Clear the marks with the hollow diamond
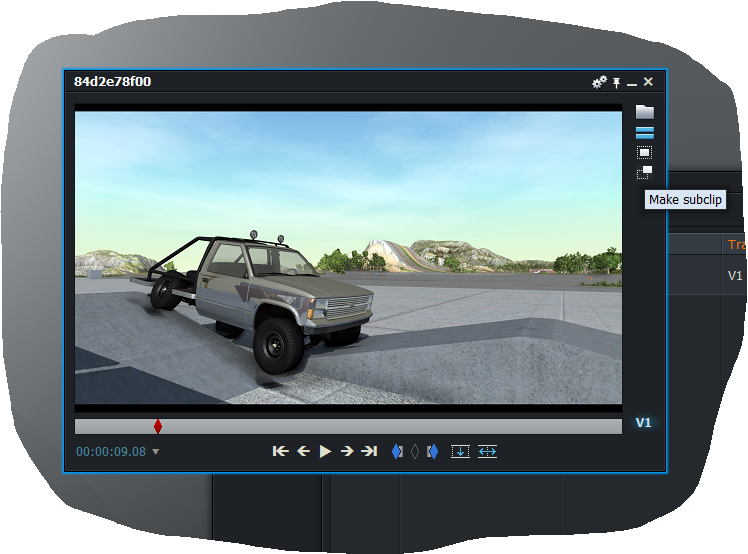The width and height of the screenshot is (748, 554). 415,451
